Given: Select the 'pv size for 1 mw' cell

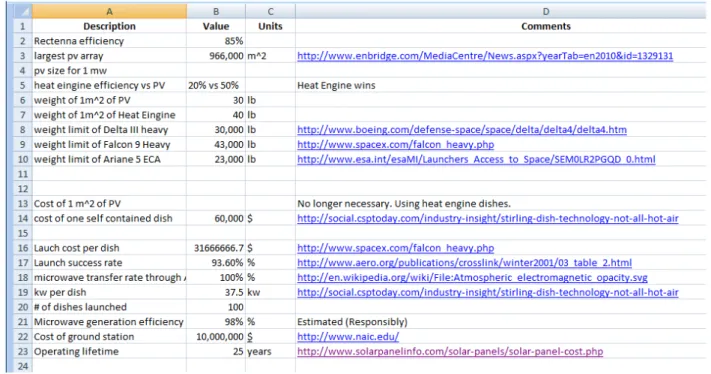Looking at the screenshot, I should pyautogui.click(x=109, y=71).
